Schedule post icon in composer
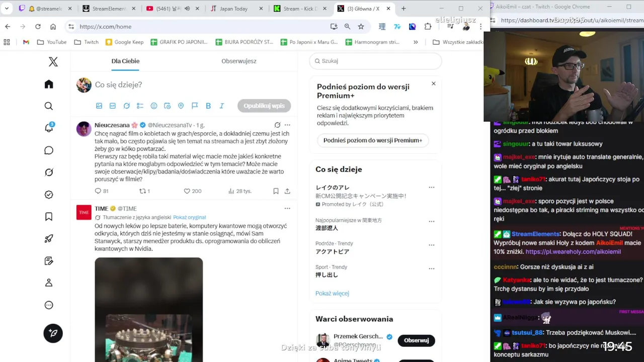Image resolution: width=644 pixels, height=362 pixels. [x=168, y=106]
